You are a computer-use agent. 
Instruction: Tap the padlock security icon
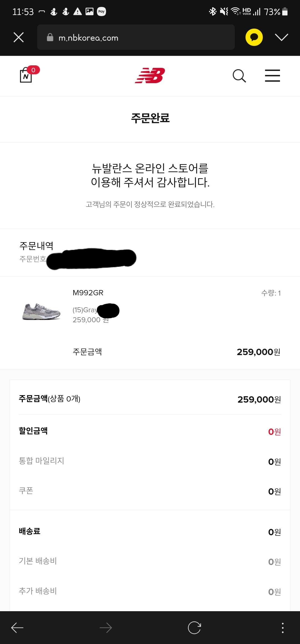(50, 37)
